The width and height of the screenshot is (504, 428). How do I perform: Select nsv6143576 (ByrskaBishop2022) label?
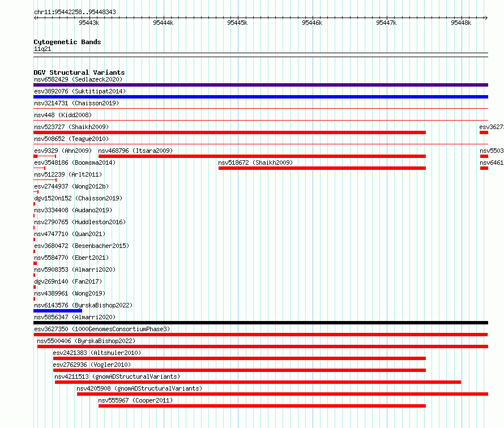(x=83, y=305)
